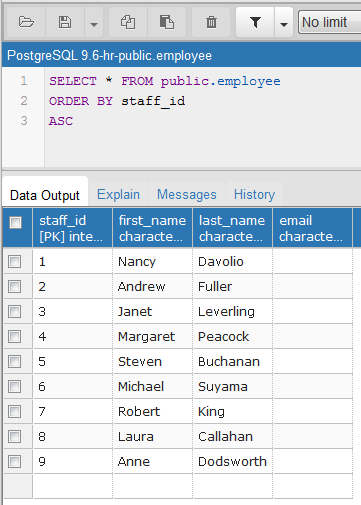Viewport: 361px width, 505px height.
Task: Click the Copy icon in toolbar
Action: tap(128, 22)
